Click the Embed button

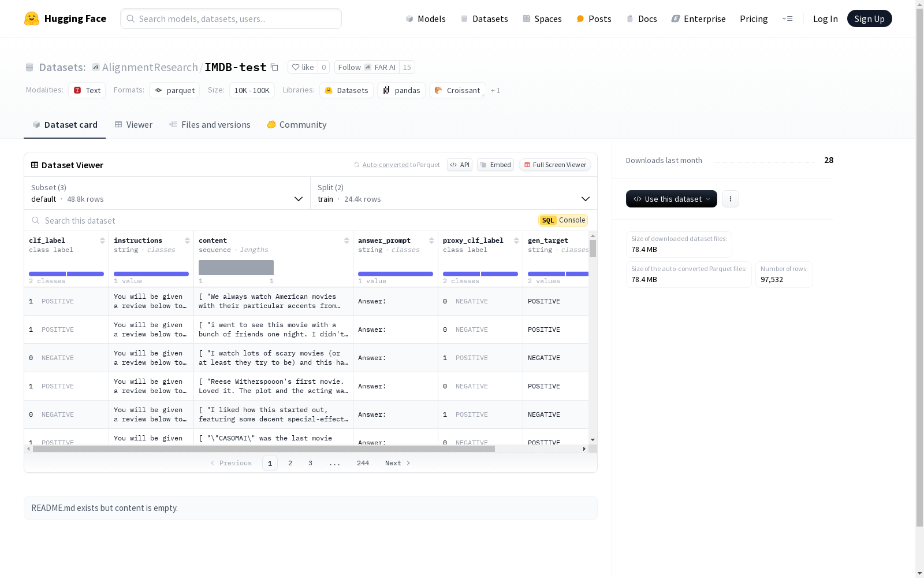pyautogui.click(x=495, y=165)
